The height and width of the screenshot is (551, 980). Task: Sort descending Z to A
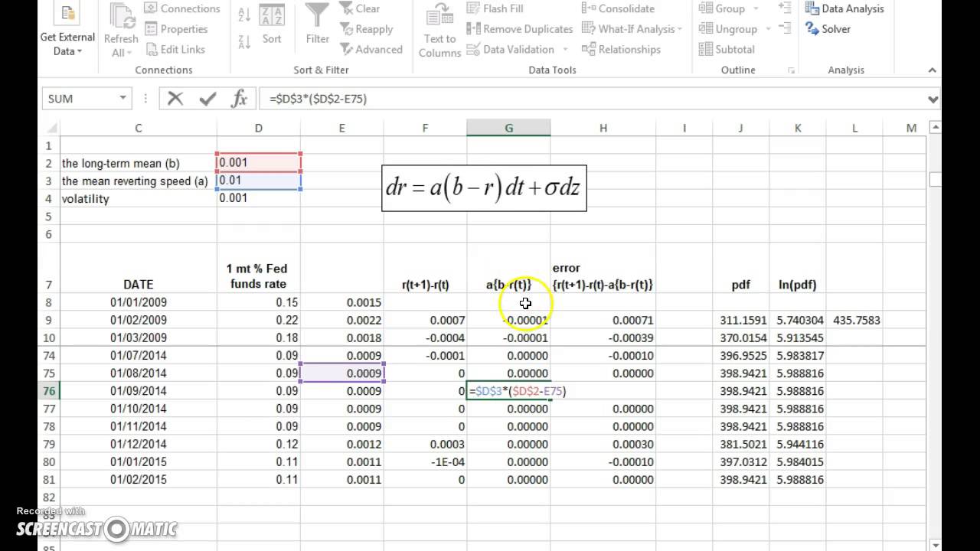(244, 41)
